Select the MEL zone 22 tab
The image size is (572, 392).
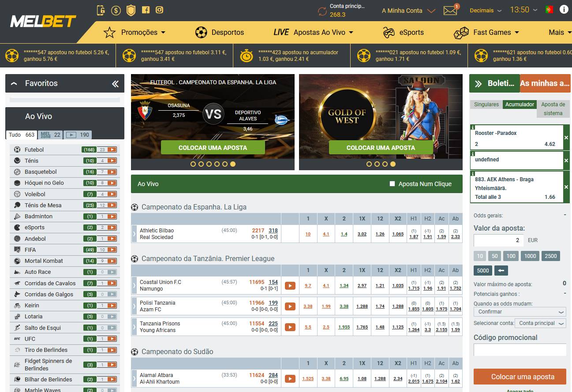[51, 135]
